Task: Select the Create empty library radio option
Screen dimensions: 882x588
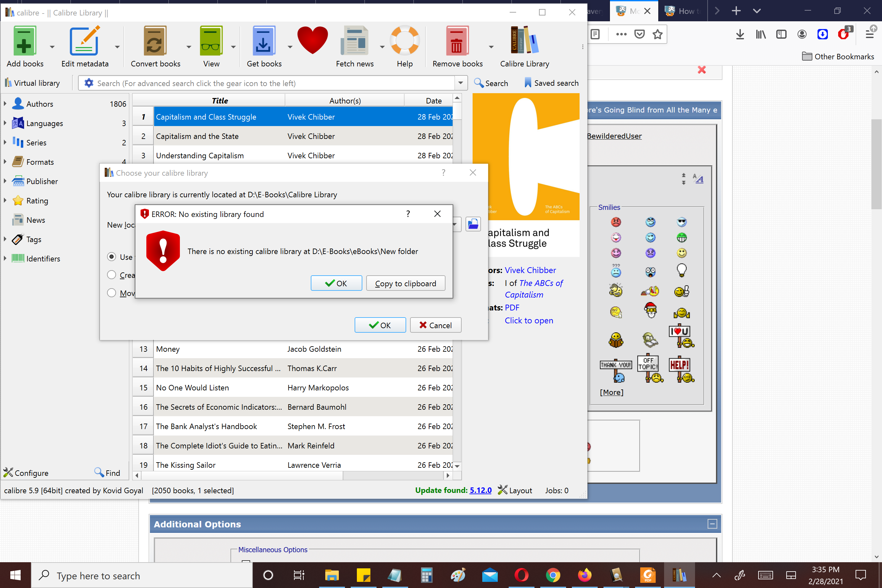Action: (x=111, y=275)
